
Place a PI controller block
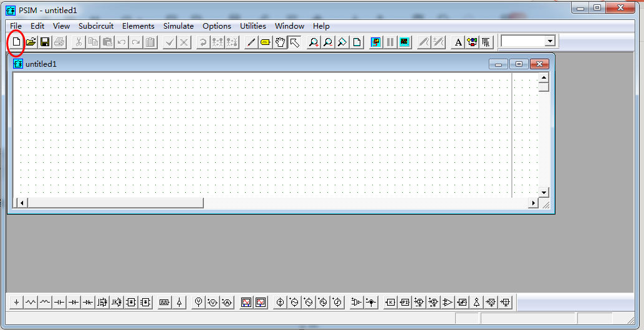[405, 303]
